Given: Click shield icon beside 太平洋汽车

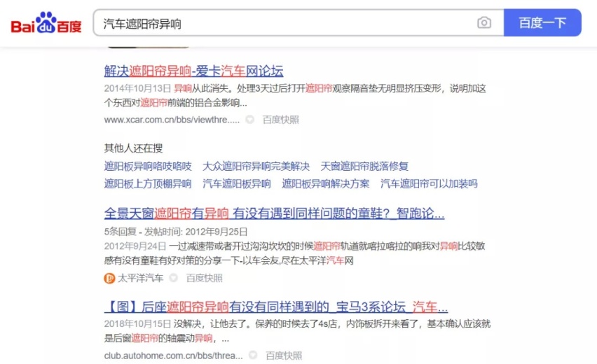Looking at the screenshot, I should click(x=174, y=278).
